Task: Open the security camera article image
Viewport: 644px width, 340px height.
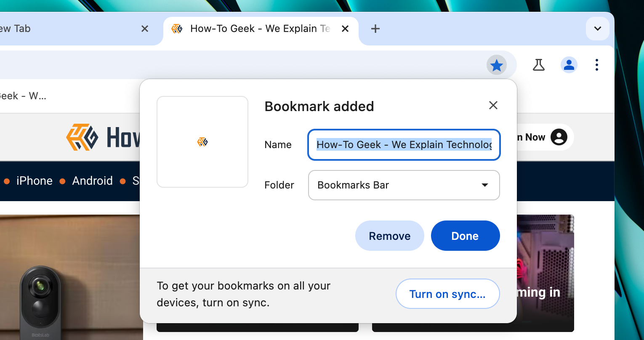Action: [x=71, y=278]
